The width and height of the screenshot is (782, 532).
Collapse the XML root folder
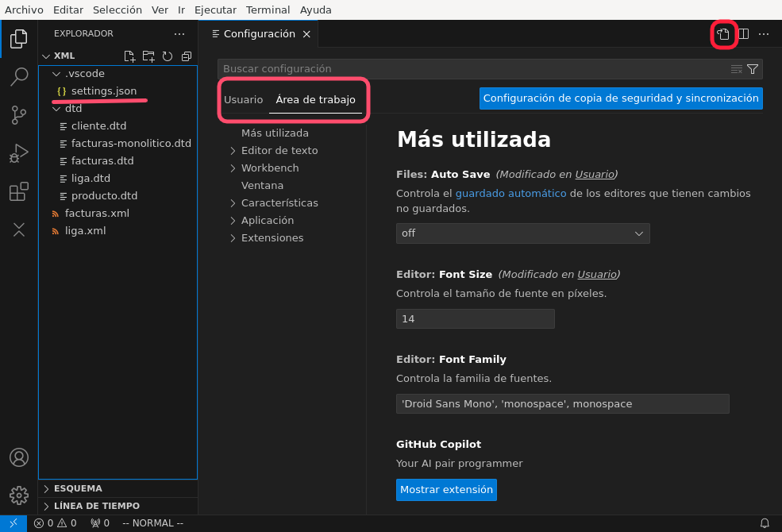click(46, 56)
